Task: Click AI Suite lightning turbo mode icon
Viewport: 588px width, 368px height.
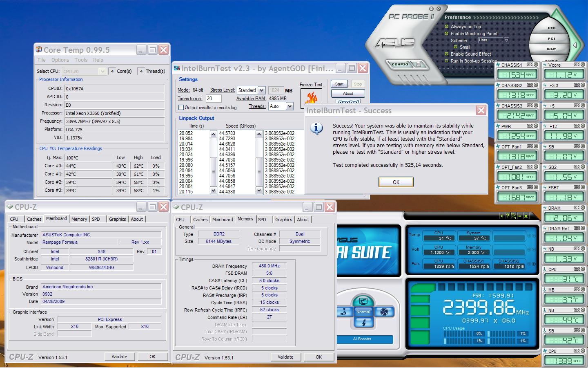Action: tap(363, 323)
